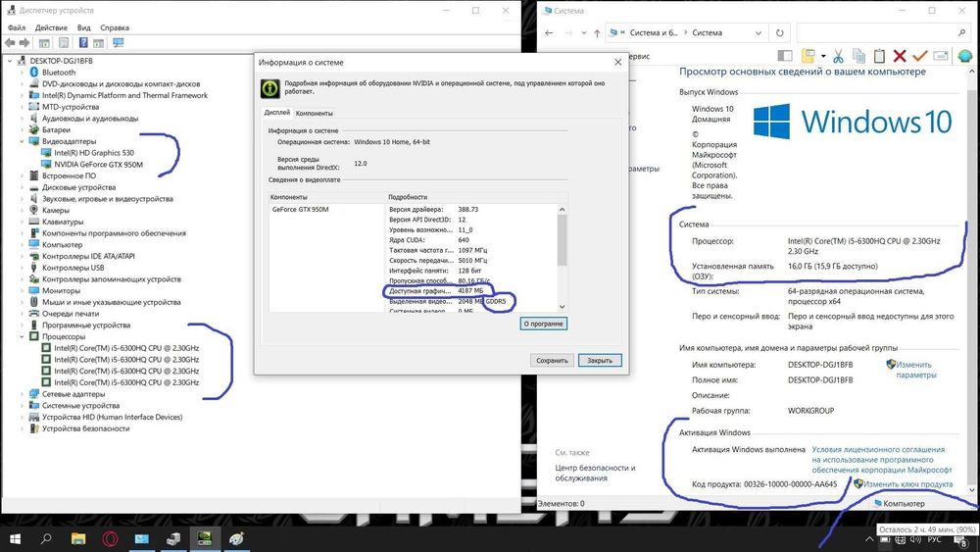This screenshot has width=980, height=552.
Task: Go back in Device Manager toolbar
Action: click(10, 42)
